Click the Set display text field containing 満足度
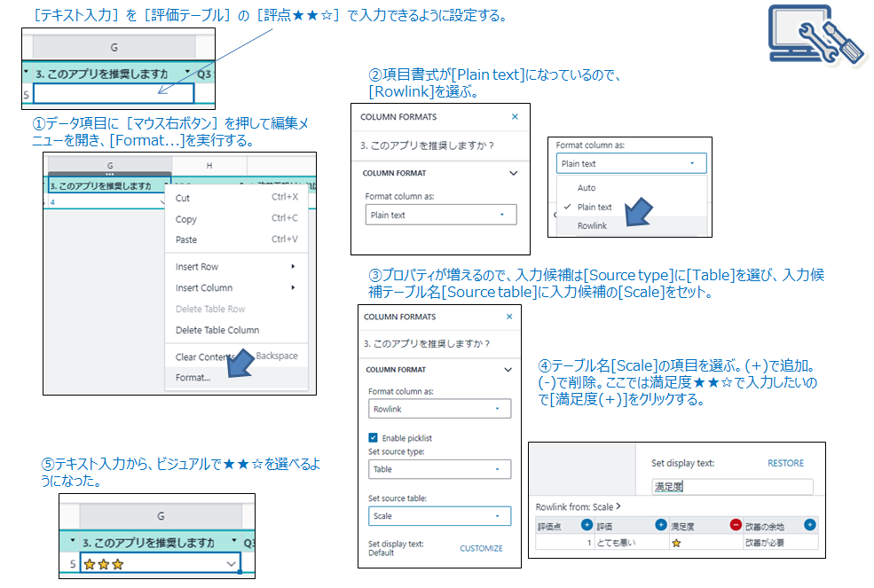 click(x=732, y=487)
